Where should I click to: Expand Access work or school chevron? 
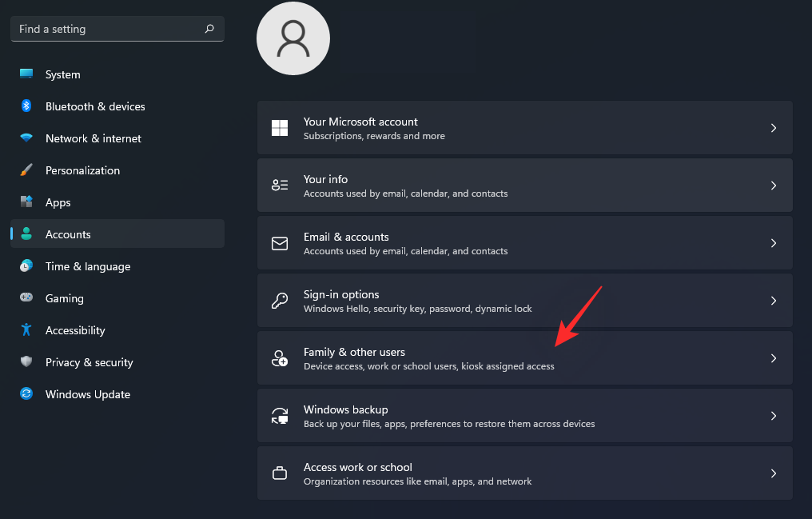click(773, 473)
